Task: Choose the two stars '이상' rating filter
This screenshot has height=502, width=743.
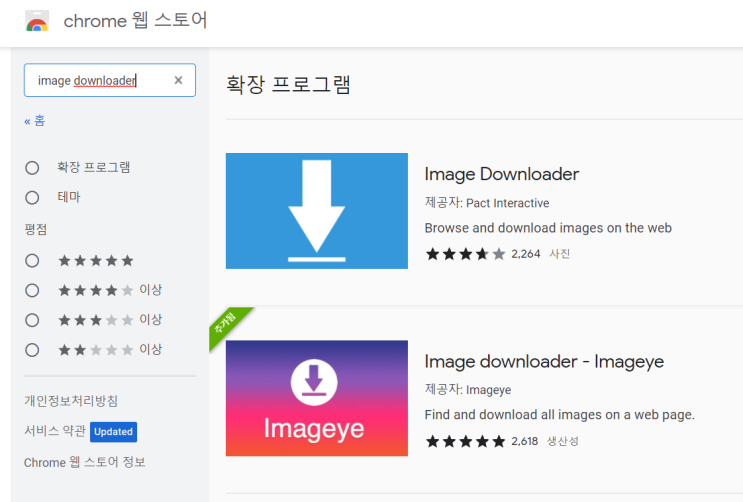Action: pyautogui.click(x=32, y=350)
